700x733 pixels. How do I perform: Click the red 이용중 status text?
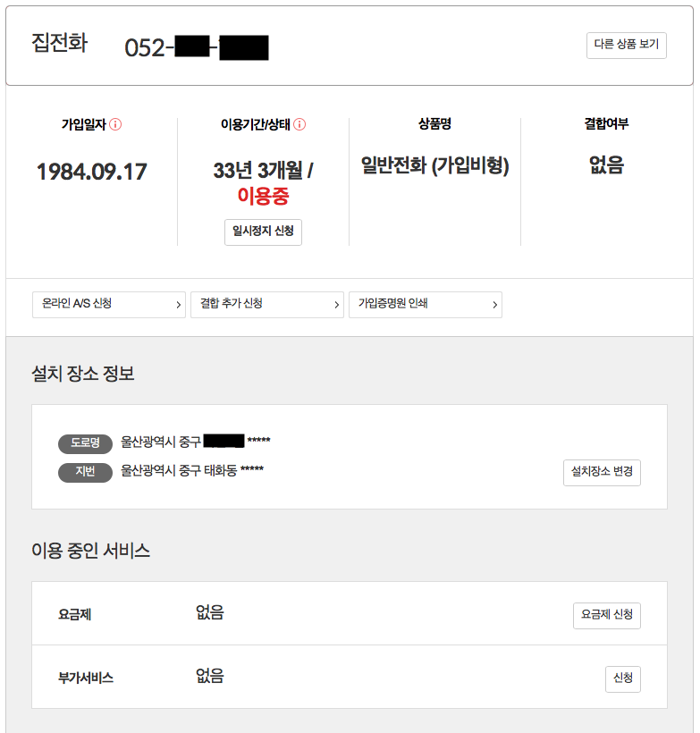pos(263,197)
